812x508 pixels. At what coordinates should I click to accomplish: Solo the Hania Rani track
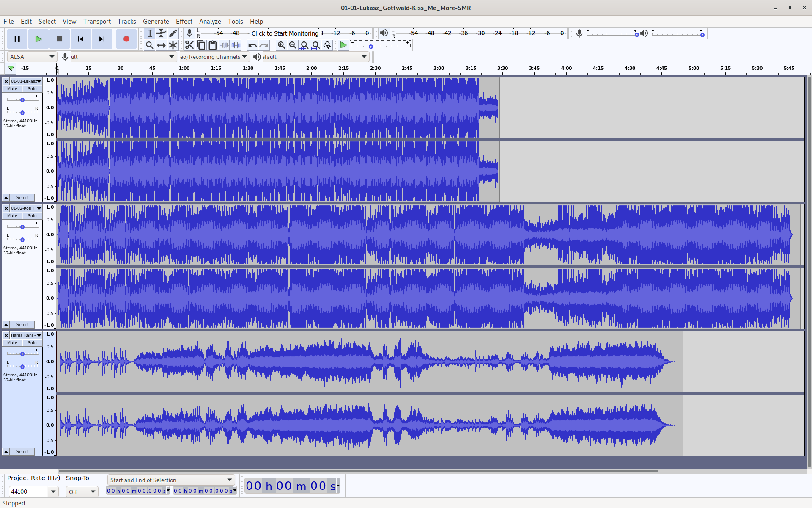click(32, 343)
